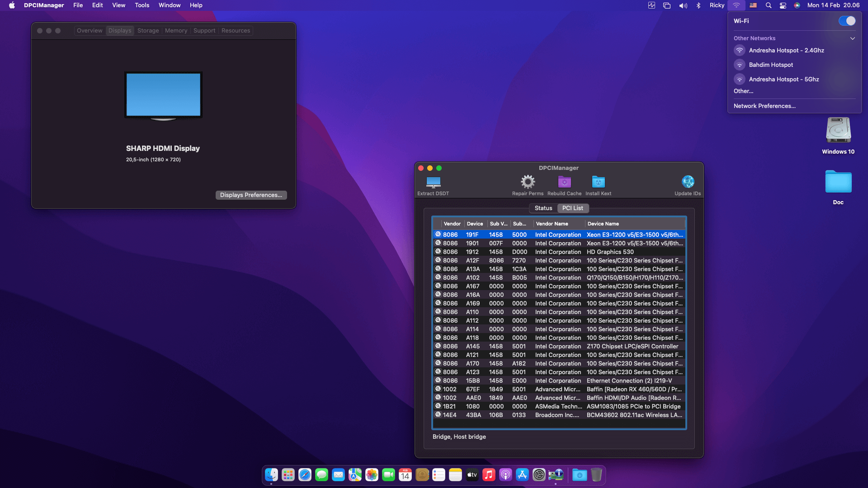Launch Apple TV from the Dock
Screen dimensions: 868x488
click(472, 474)
